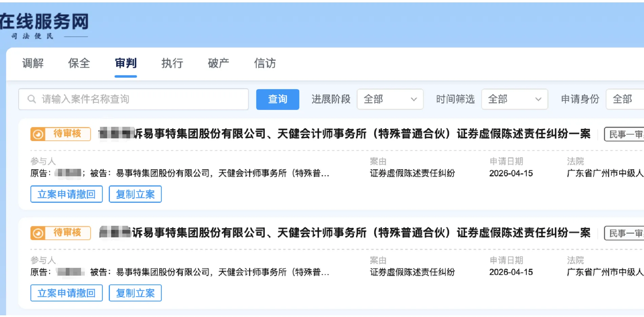Click the case name search field
This screenshot has height=317, width=644.
click(134, 99)
